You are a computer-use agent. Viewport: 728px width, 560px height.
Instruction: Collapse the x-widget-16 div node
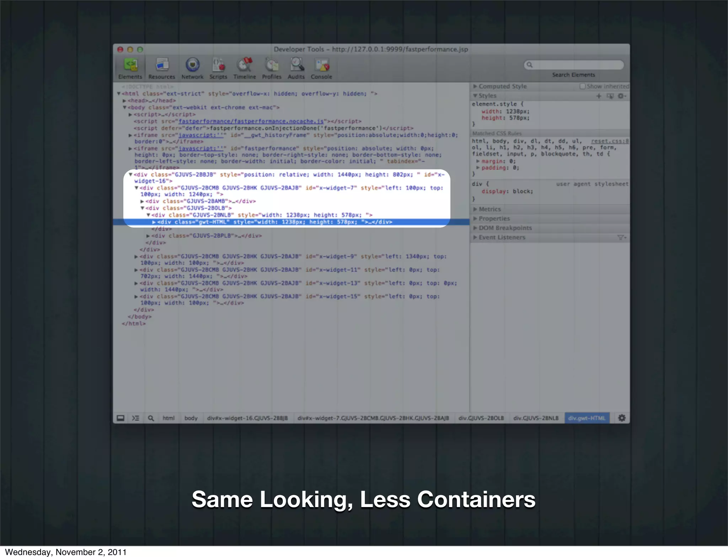pyautogui.click(x=130, y=174)
